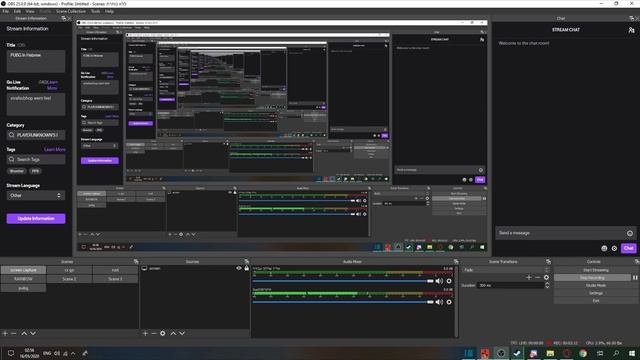
Task: Pause the recording
Action: click(635, 278)
